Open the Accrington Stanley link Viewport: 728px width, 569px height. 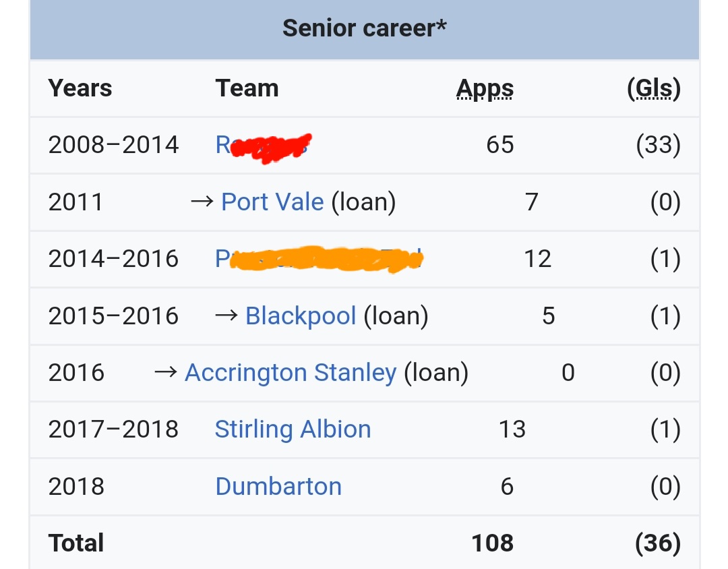pyautogui.click(x=291, y=372)
